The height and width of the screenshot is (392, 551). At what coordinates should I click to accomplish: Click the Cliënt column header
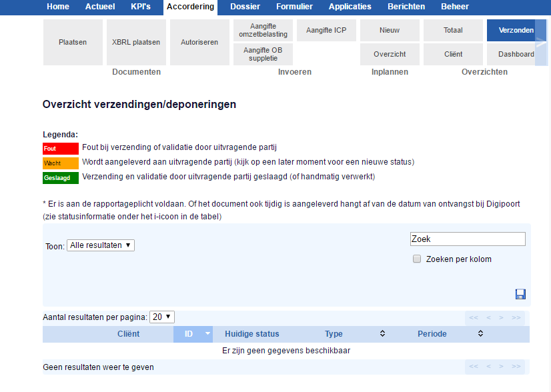pos(128,334)
